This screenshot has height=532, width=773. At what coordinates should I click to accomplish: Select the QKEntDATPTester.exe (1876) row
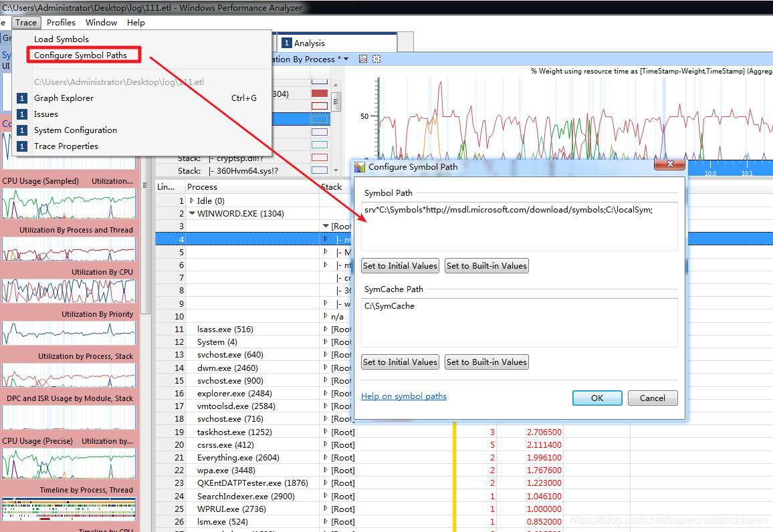pyautogui.click(x=252, y=483)
